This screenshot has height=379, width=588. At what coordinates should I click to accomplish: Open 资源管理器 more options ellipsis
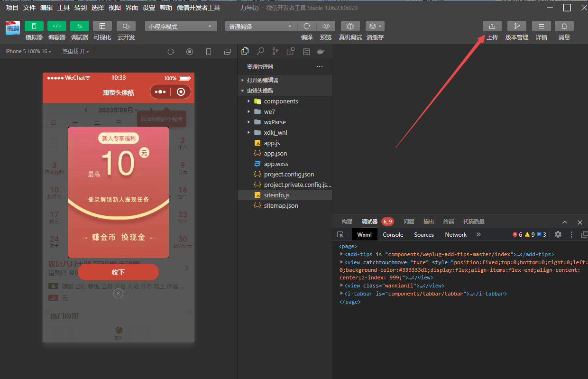click(x=320, y=66)
